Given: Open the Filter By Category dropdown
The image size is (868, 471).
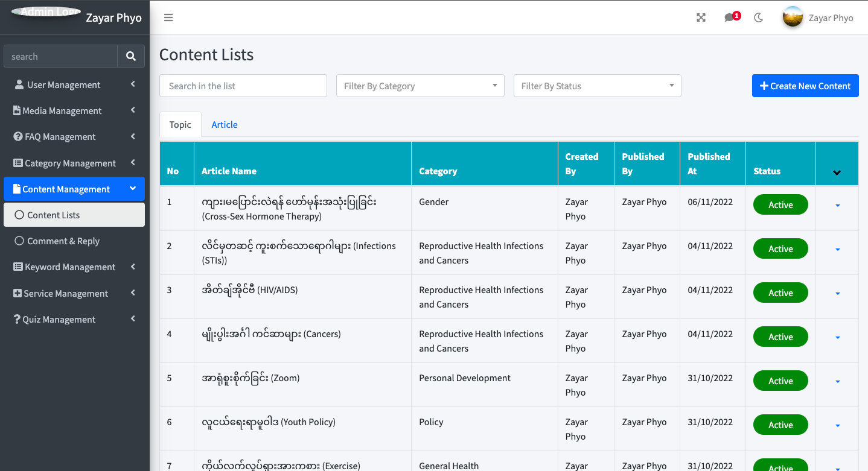Looking at the screenshot, I should pos(420,86).
